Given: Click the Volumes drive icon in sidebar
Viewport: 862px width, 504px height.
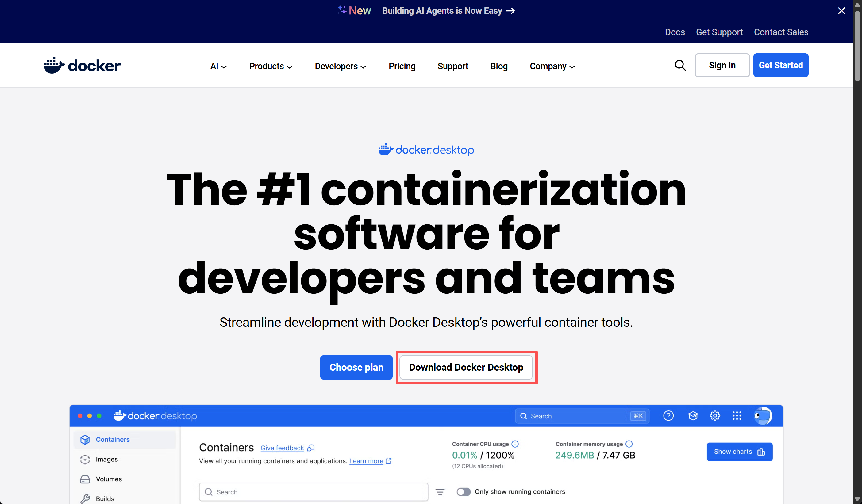Looking at the screenshot, I should click(x=85, y=479).
